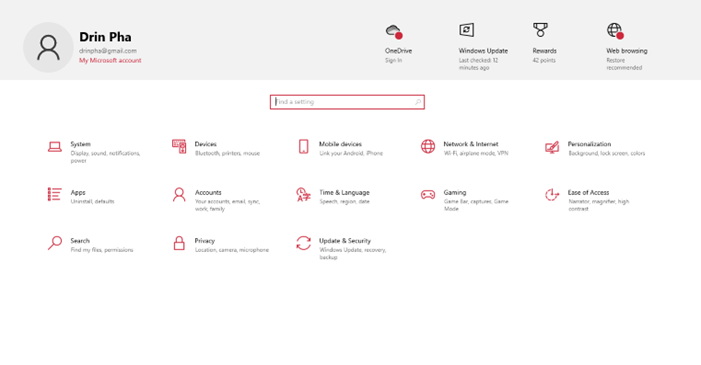Click the drinpha@gmail.com email address
Viewport: 701px width, 365px height.
point(108,51)
